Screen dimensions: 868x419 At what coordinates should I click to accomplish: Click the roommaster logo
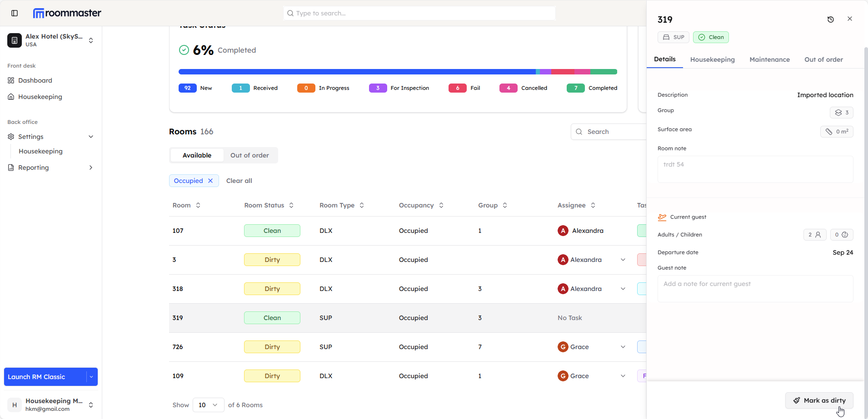pyautogui.click(x=67, y=13)
